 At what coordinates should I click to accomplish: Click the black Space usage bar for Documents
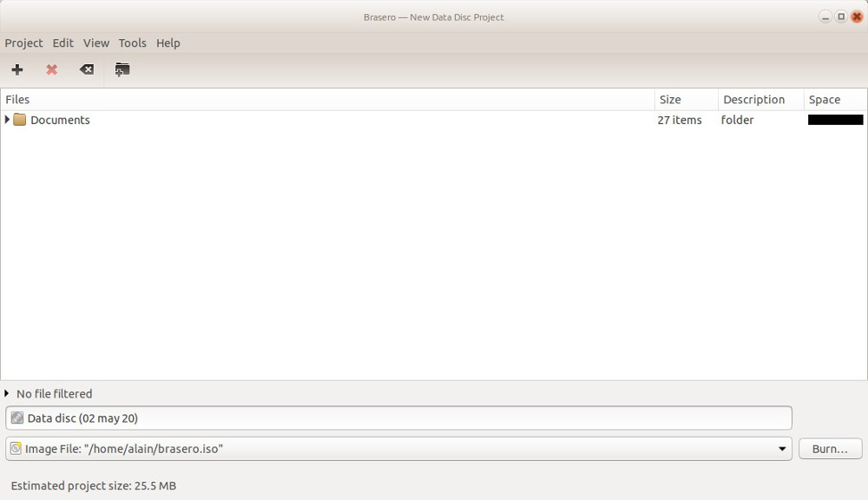[835, 120]
